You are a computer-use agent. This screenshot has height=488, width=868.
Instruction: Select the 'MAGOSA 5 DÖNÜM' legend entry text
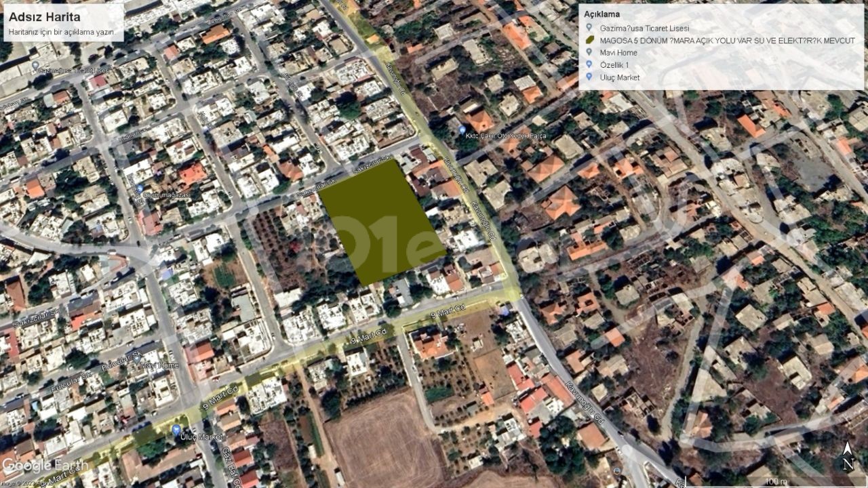pyautogui.click(x=727, y=41)
